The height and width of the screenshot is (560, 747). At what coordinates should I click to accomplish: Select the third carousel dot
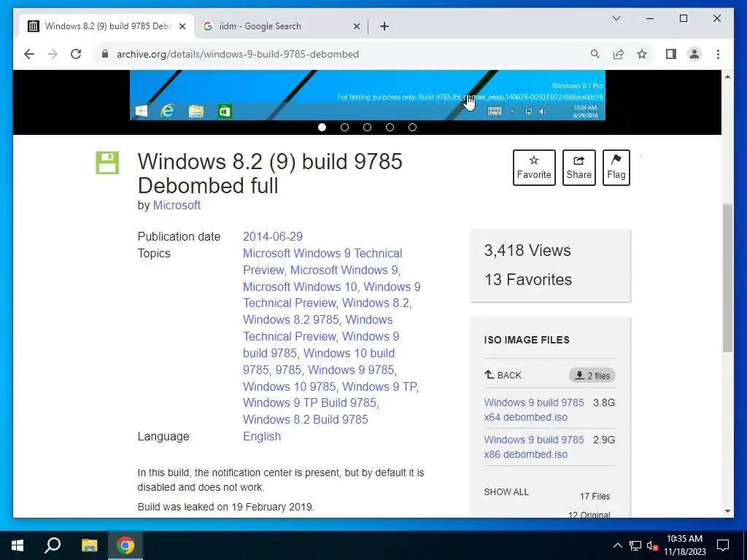(x=368, y=127)
